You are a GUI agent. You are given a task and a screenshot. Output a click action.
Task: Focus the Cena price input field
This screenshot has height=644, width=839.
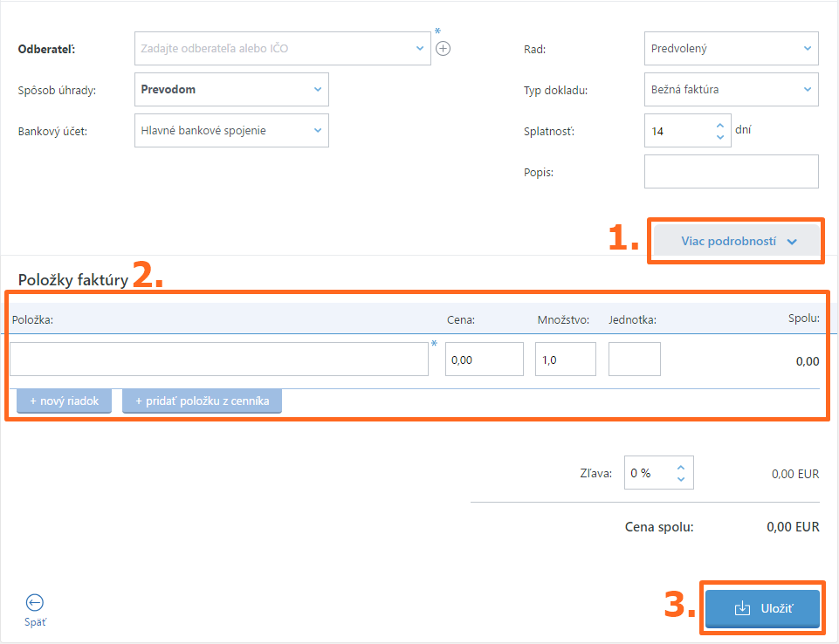pos(484,360)
